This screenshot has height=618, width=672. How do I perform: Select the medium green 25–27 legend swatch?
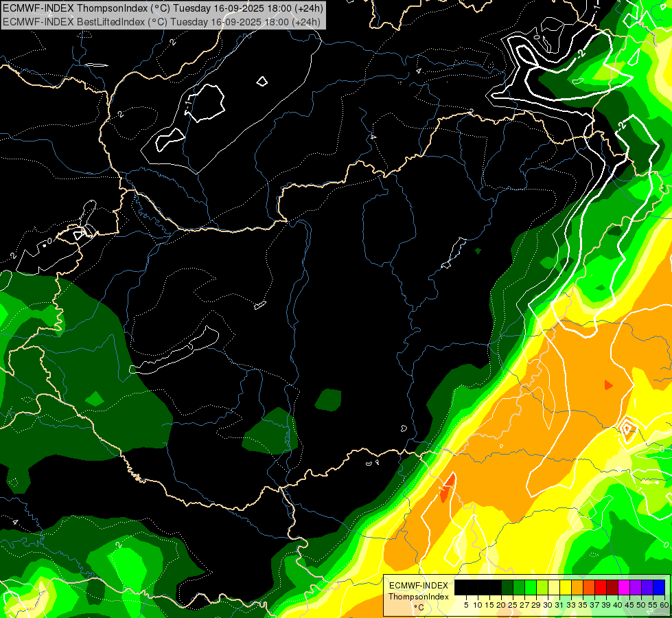[519, 588]
